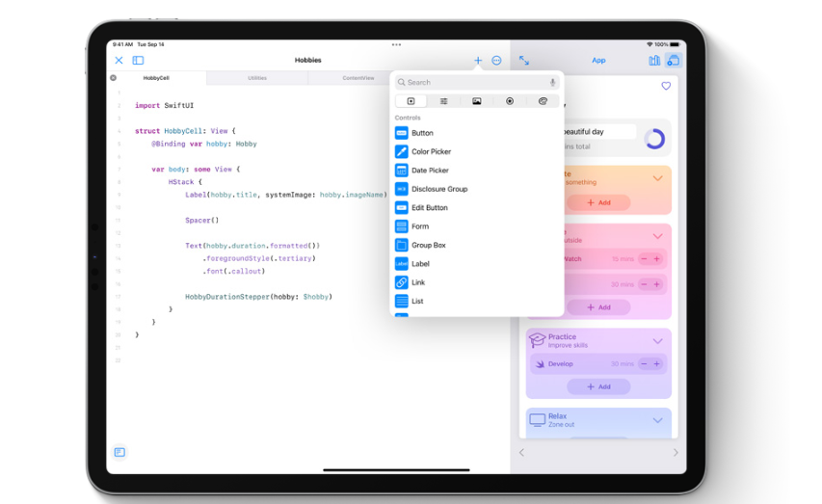
Task: Toggle the app preview pane icon
Action: 674,61
